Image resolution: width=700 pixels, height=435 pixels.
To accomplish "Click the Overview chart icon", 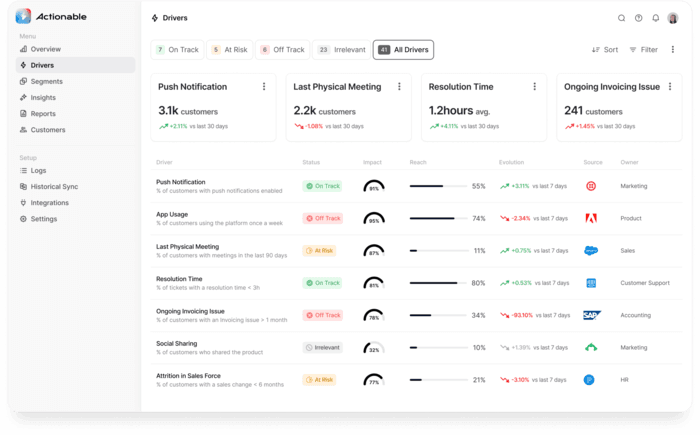I will coord(23,49).
